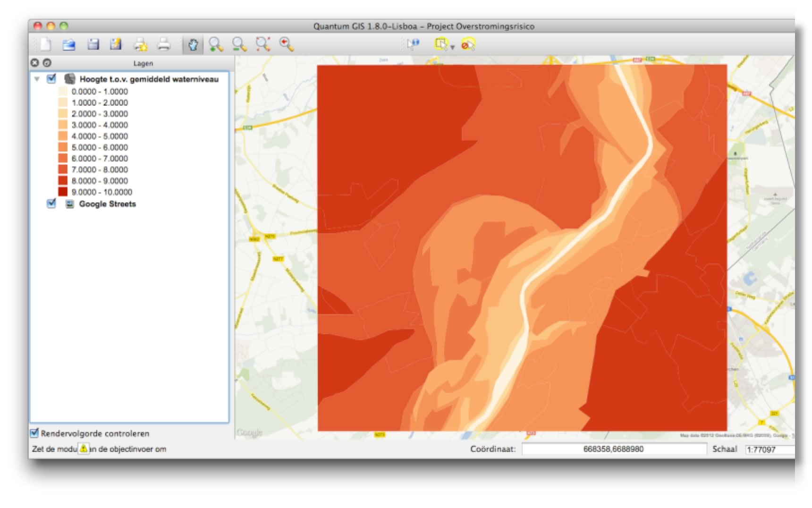Create a new QGIS project

coord(46,45)
